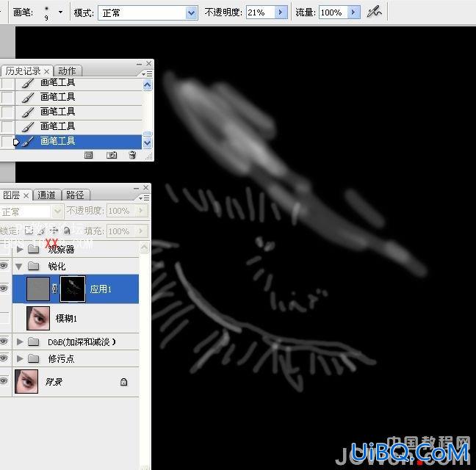Create new document from current state icon
Screen dimensions: 476x470
(88, 155)
